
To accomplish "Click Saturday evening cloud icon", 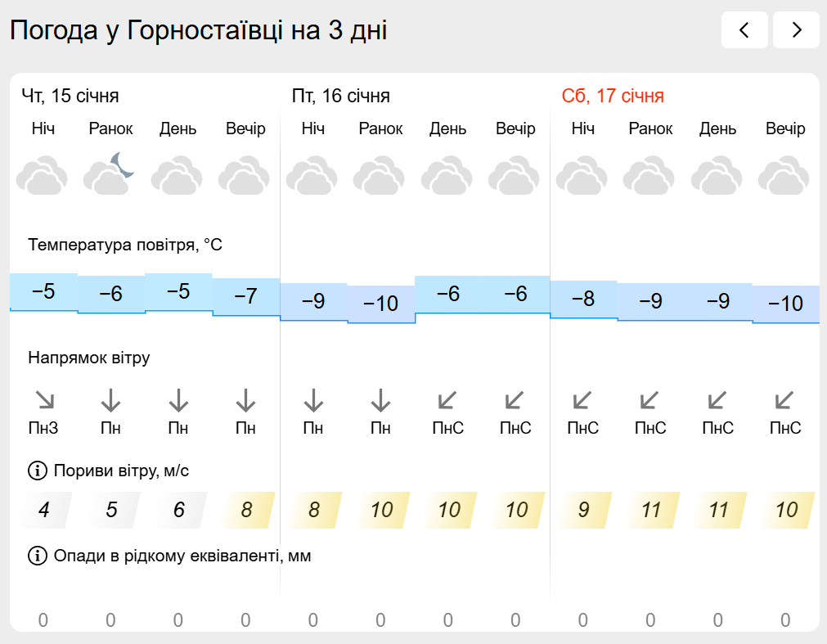I will pyautogui.click(x=784, y=176).
